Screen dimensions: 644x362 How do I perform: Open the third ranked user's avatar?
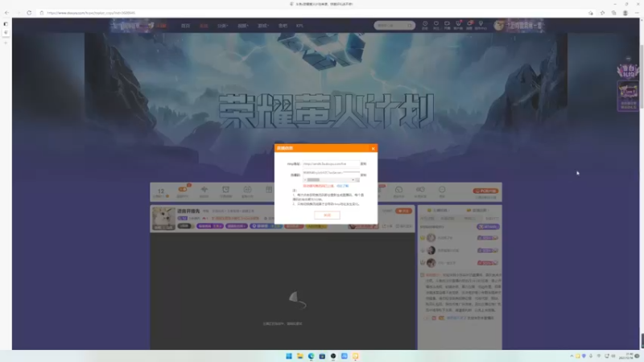431,263
